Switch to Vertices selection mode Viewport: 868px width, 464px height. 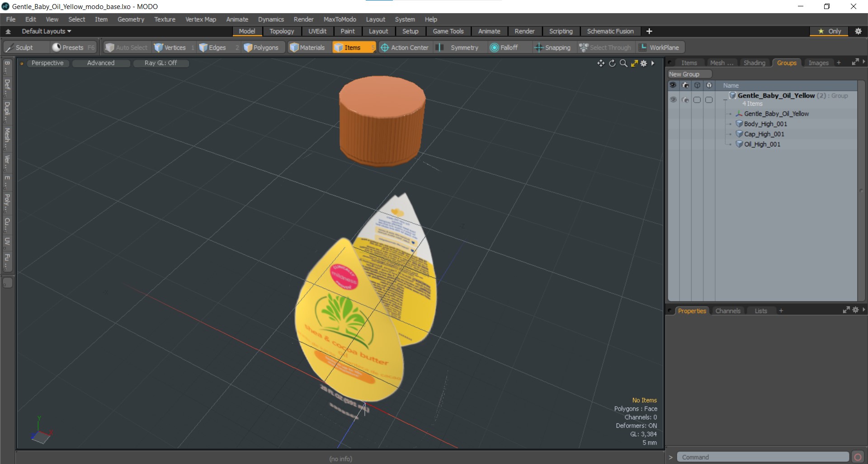click(x=174, y=47)
